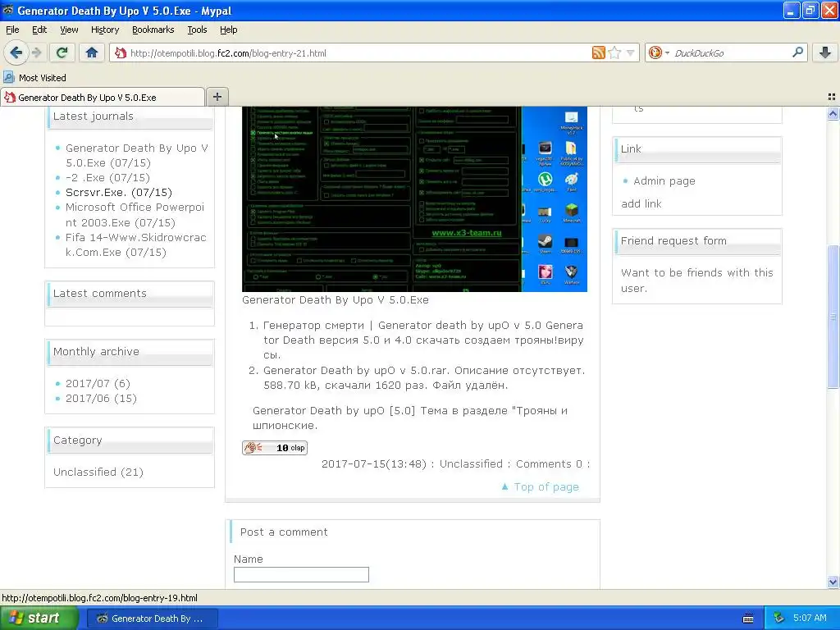The width and height of the screenshot is (840, 630).
Task: Select the Generator Death By Upo tab
Action: click(103, 97)
